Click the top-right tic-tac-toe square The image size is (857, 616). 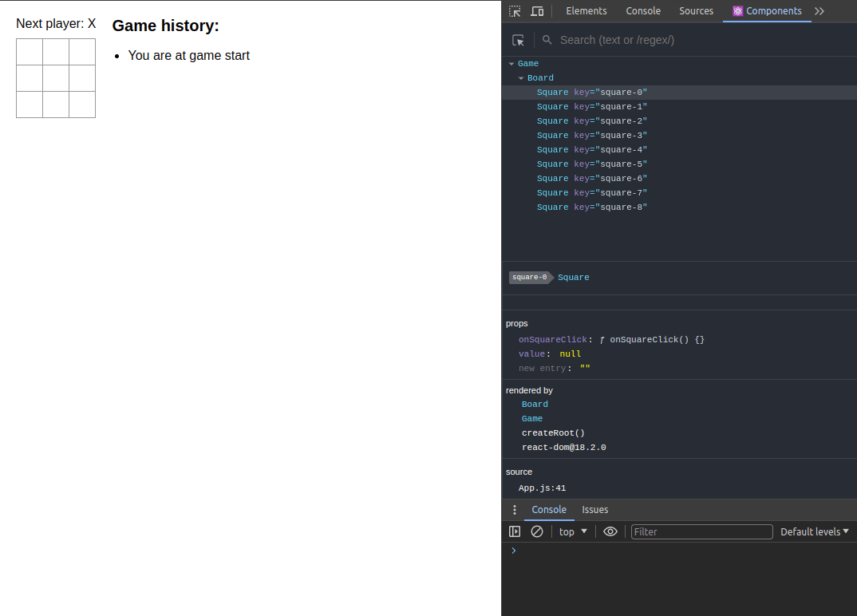click(x=82, y=52)
